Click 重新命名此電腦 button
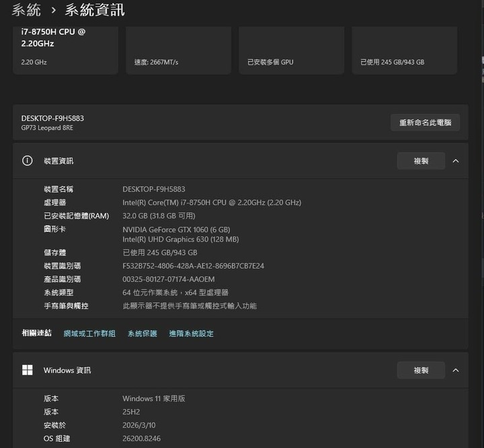 pyautogui.click(x=425, y=123)
